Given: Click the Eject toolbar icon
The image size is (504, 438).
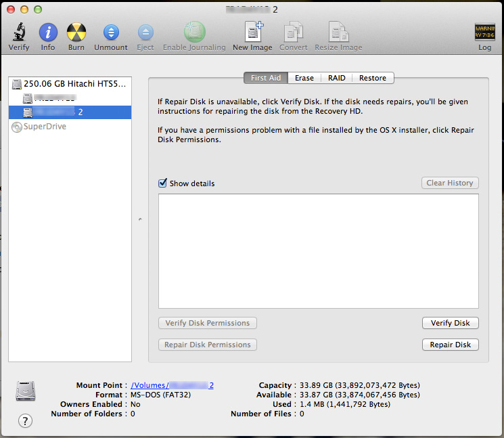Looking at the screenshot, I should (x=145, y=32).
